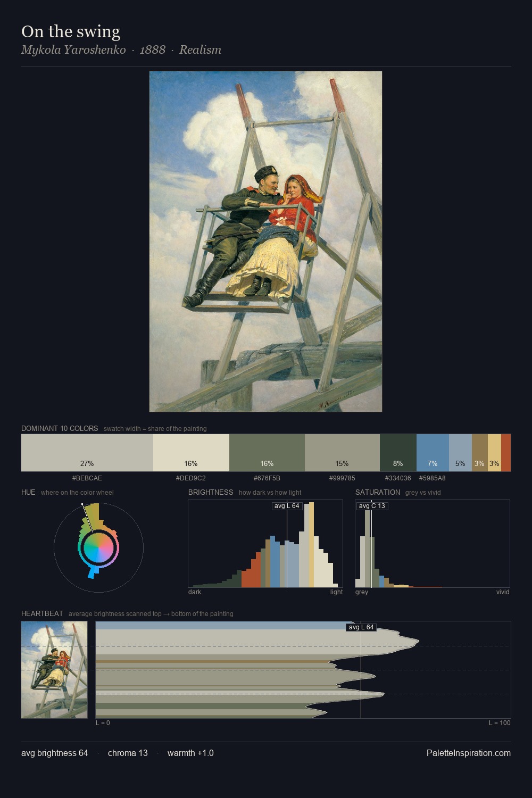
Task: Click the hex label #999785
Action: pos(342,478)
